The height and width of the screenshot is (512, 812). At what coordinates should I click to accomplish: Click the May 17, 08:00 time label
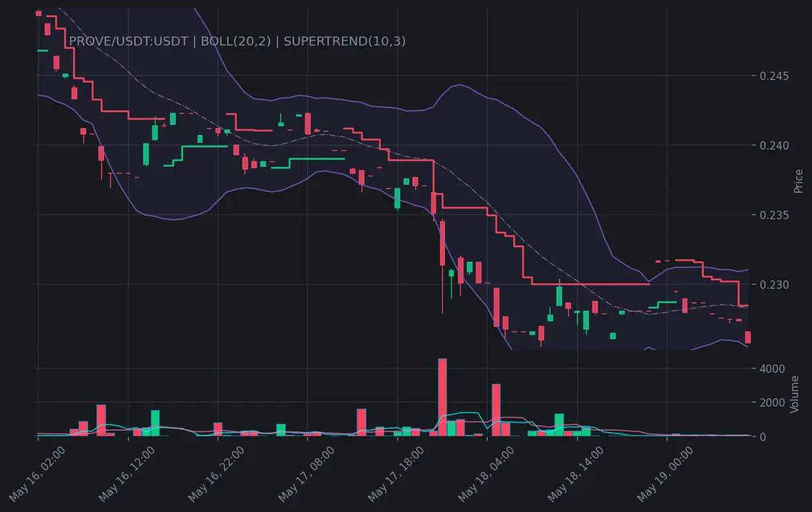tap(306, 473)
